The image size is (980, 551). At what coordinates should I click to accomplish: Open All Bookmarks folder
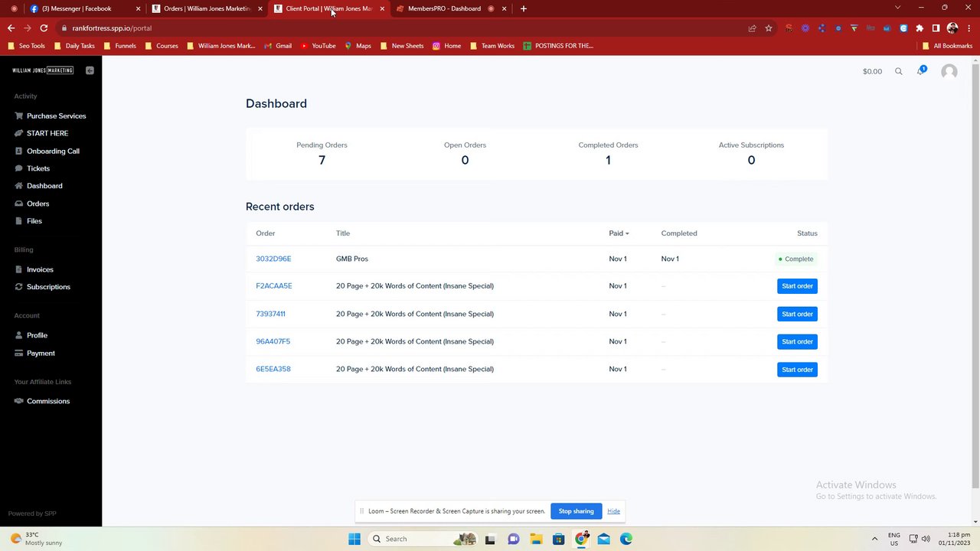947,46
